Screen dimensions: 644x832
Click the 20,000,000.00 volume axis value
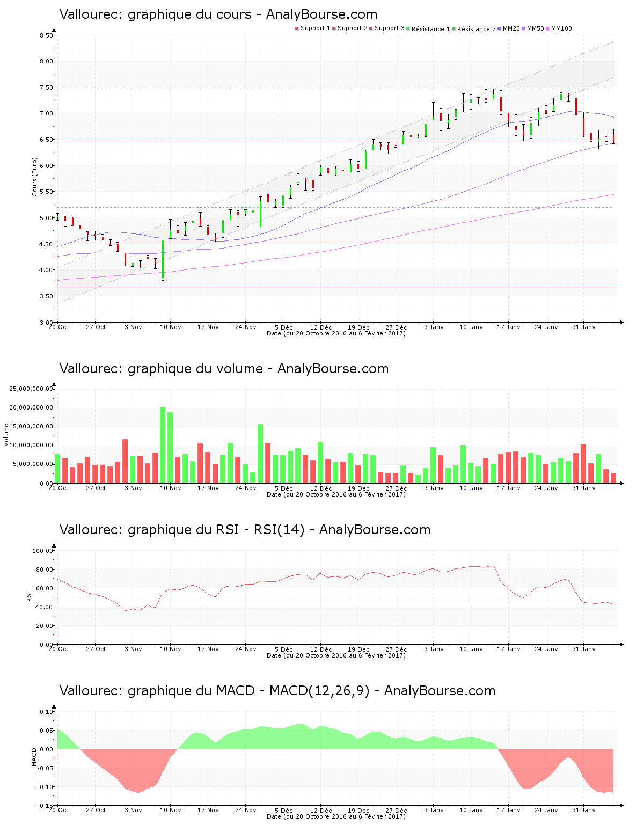click(32, 408)
